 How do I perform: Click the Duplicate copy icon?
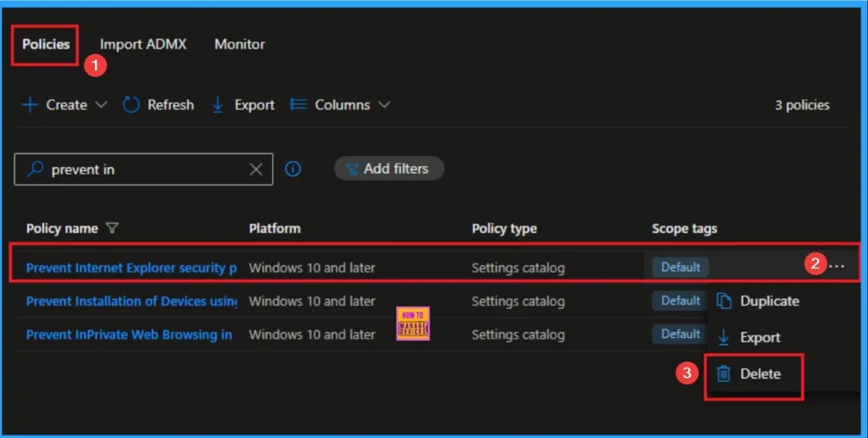(724, 301)
